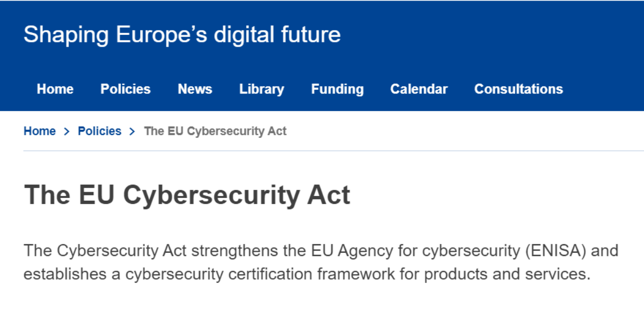Click the chevron icon after breadcrumb Policies
Viewport: 644px width, 322px height.
[133, 131]
